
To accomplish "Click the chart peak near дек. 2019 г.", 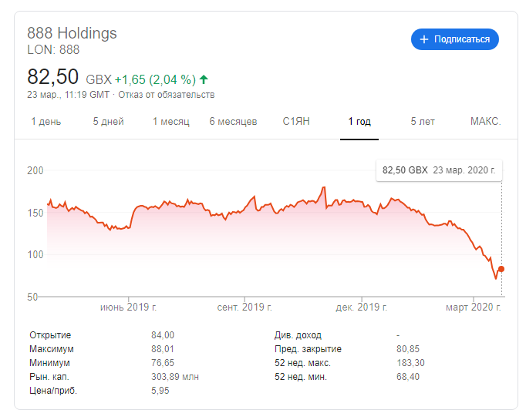I will [x=323, y=187].
